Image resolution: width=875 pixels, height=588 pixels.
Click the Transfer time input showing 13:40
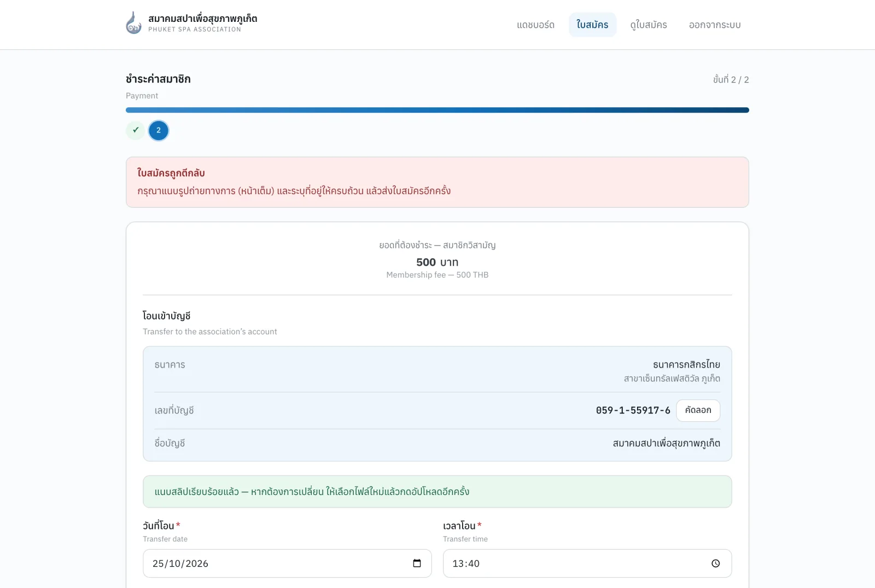pos(587,563)
